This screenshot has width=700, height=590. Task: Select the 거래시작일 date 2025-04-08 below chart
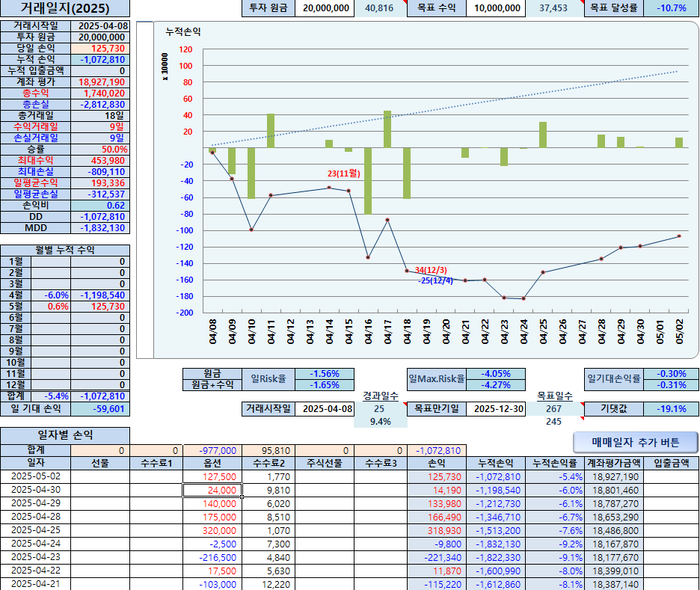[x=325, y=409]
